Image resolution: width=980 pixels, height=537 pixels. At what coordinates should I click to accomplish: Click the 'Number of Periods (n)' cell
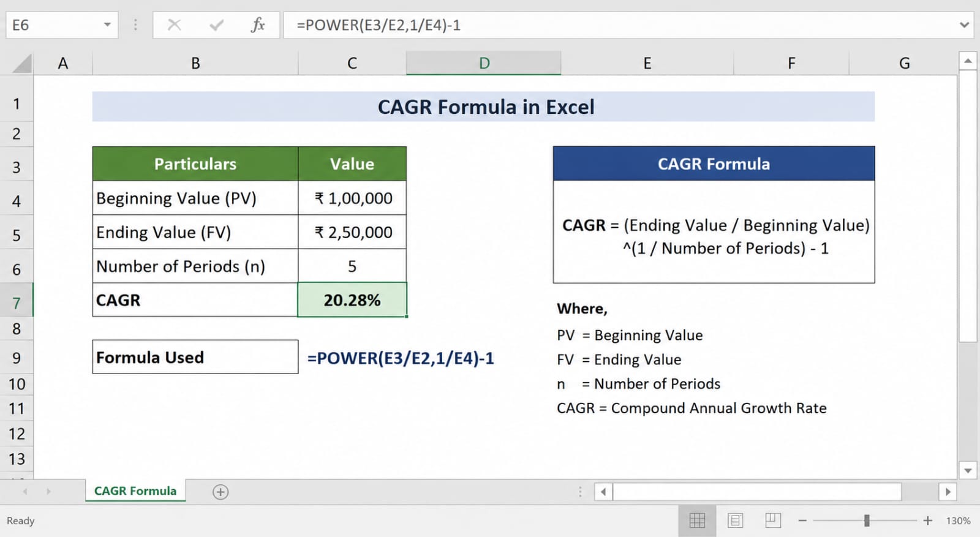(x=195, y=266)
